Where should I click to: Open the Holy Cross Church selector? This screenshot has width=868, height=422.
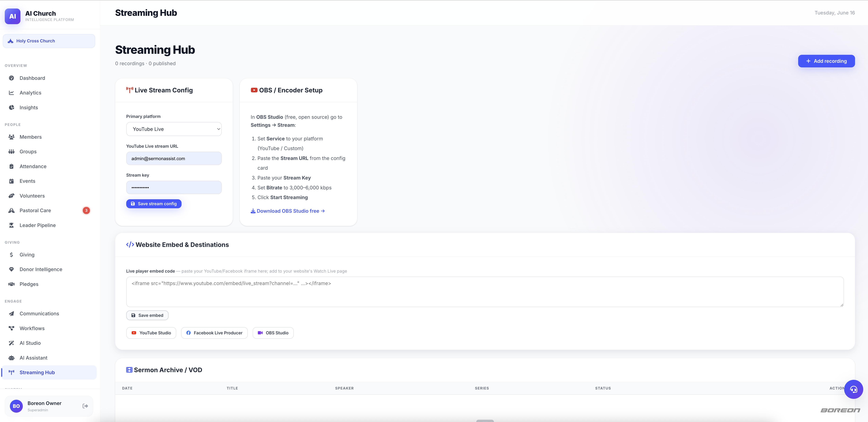(x=49, y=41)
